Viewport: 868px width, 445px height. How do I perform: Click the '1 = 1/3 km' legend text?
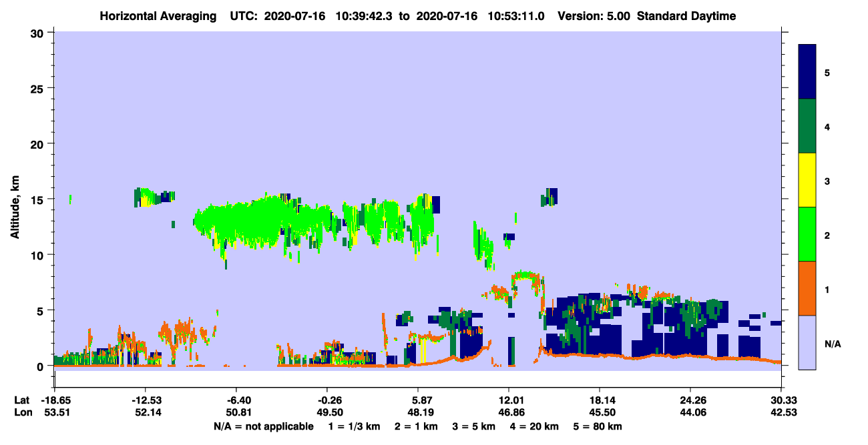point(355,426)
